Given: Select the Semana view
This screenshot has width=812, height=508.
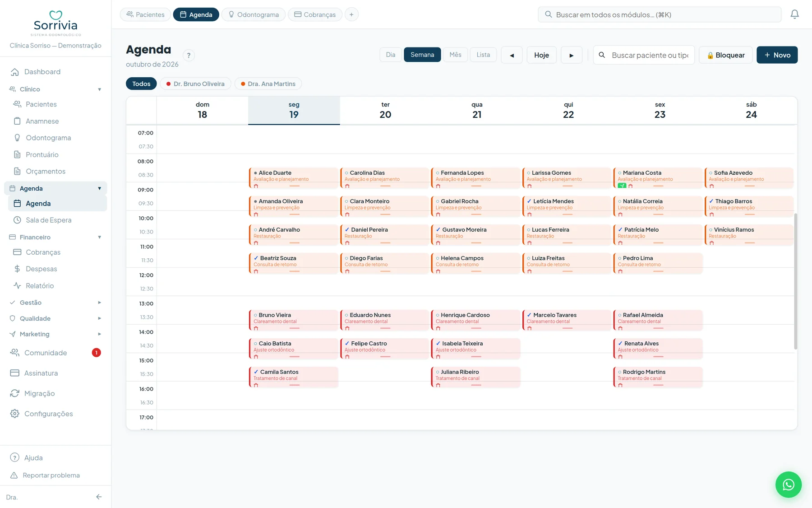Looking at the screenshot, I should (422, 55).
